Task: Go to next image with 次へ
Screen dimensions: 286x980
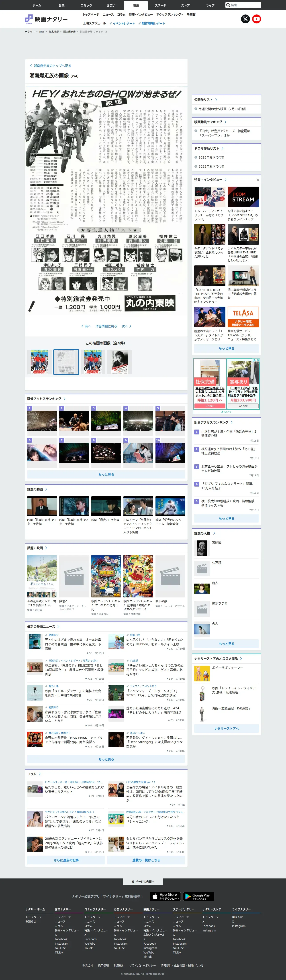Action: 127,326
